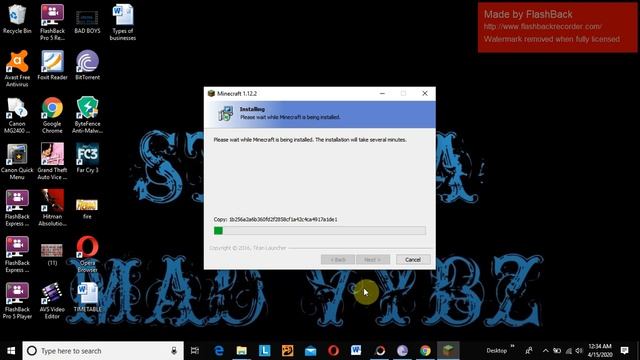Open the Windows Start menu

pos(11,351)
